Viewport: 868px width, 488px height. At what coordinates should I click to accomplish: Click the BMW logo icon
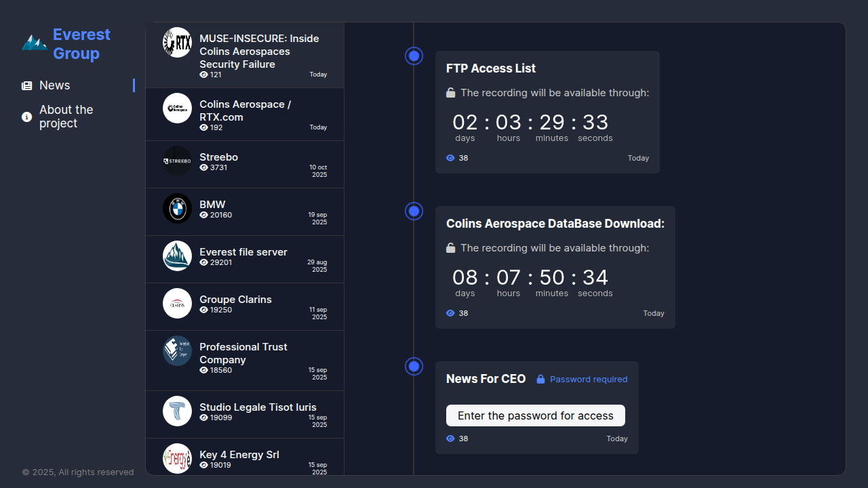[177, 209]
